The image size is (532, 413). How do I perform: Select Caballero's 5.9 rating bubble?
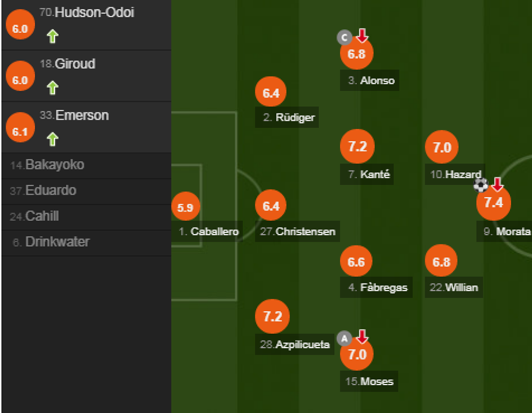[x=185, y=207]
